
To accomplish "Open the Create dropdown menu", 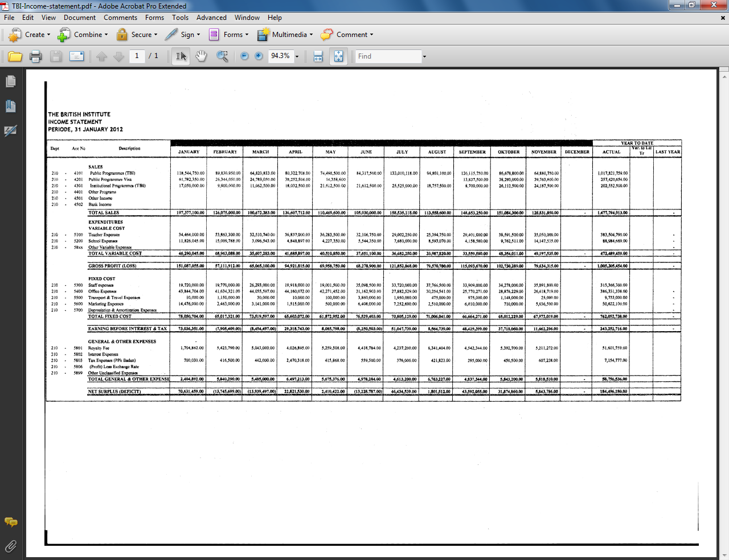I will pos(30,35).
